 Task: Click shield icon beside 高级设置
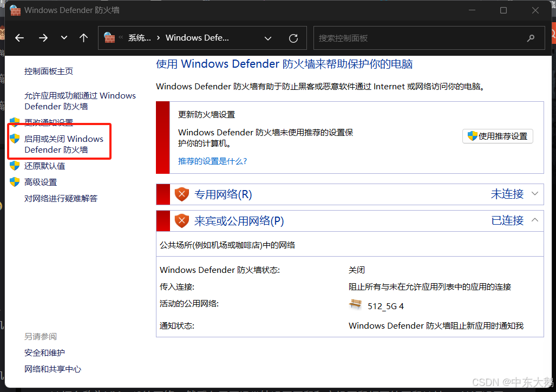15,182
